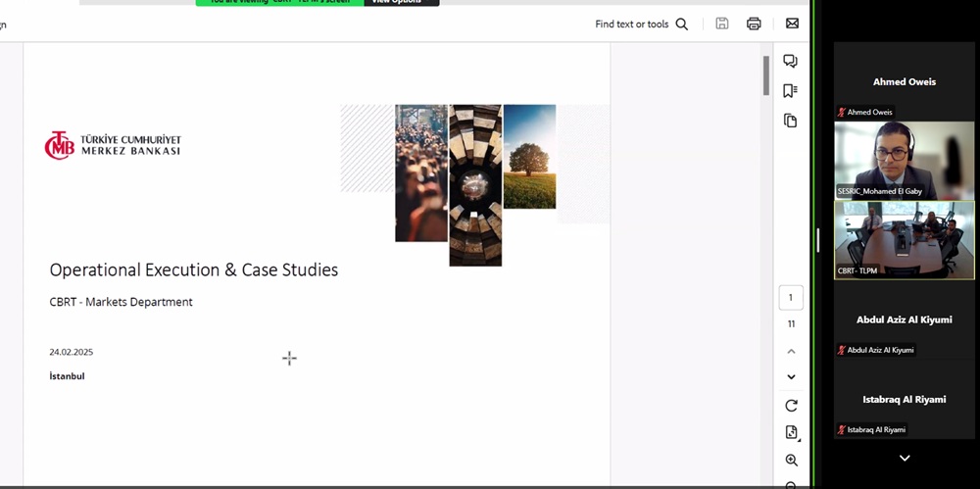The image size is (980, 489).
Task: Expand more participants with the down arrow
Action: [x=905, y=458]
